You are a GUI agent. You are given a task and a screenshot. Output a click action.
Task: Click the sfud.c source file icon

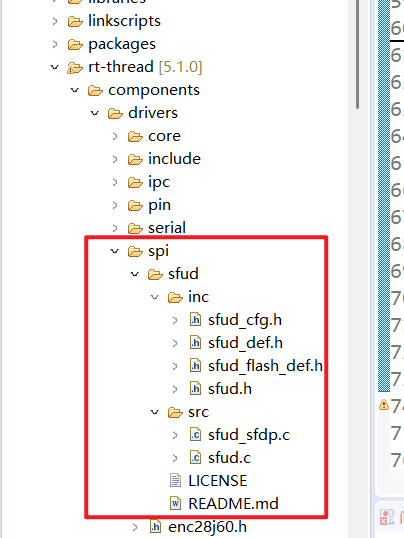point(195,458)
